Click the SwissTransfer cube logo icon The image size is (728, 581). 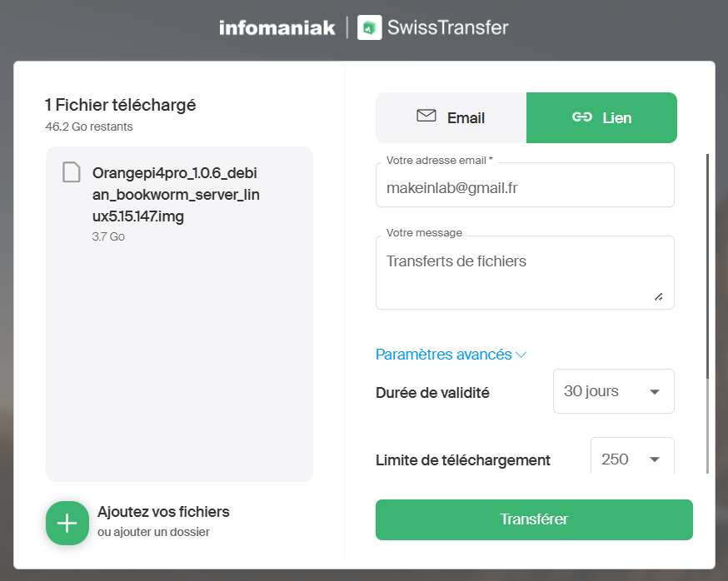(369, 27)
